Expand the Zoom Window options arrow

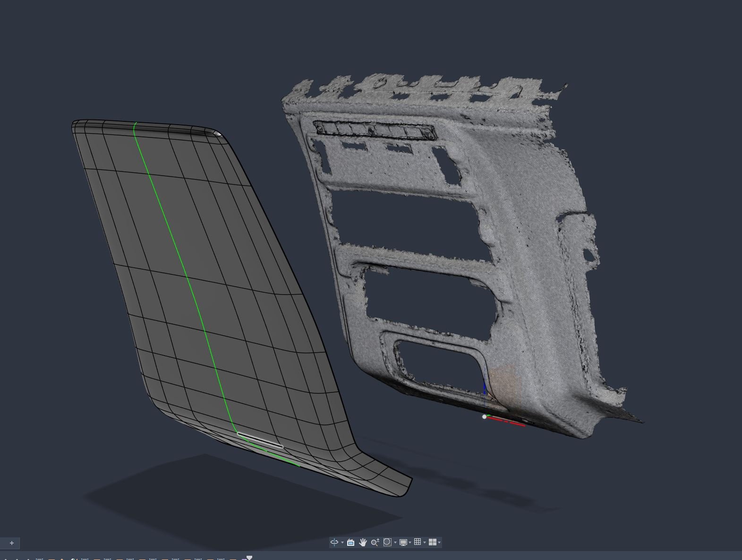click(x=395, y=543)
